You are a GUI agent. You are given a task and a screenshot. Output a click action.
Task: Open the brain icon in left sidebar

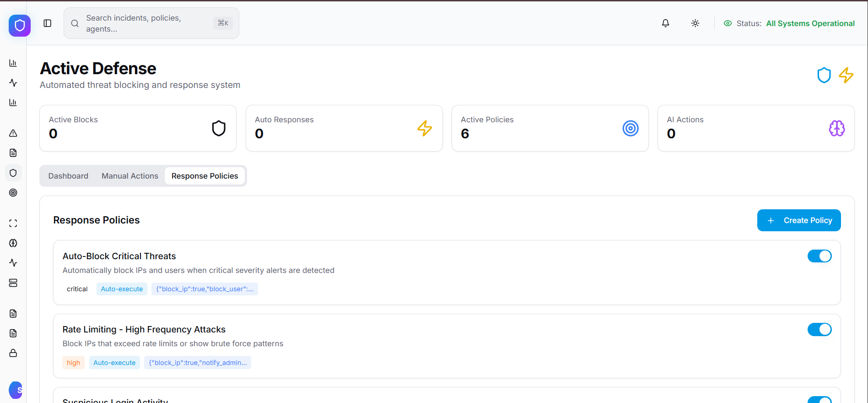(x=13, y=243)
